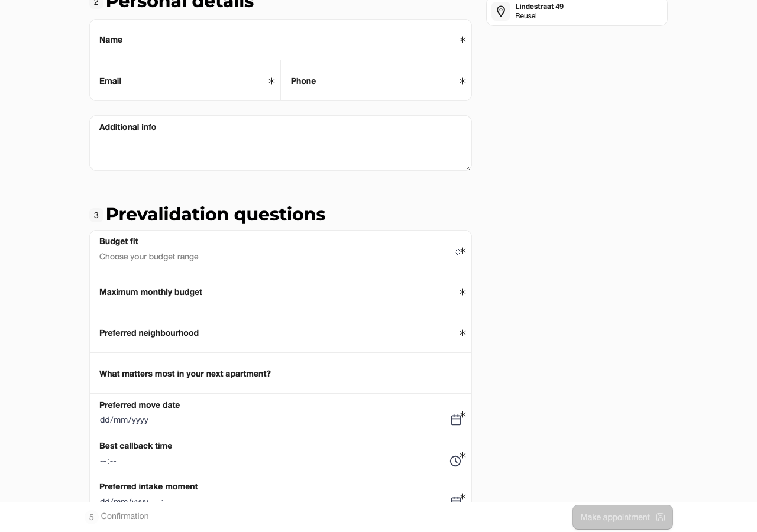Select the Lindestraat 49 Reusel location card
The image size is (757, 532).
point(577,11)
